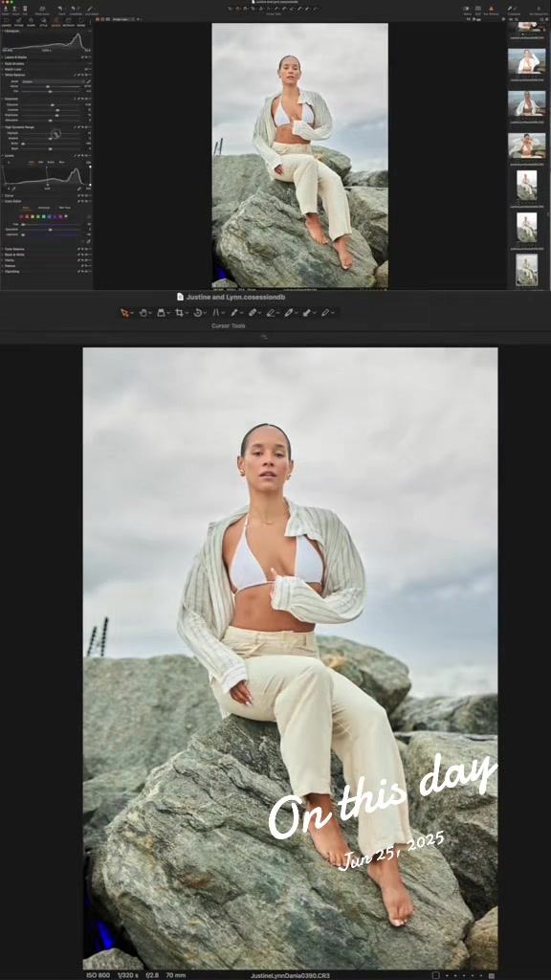Open the Pan hand tool dropdown in enlarged bar
Image resolution: width=551 pixels, height=980 pixels.
click(x=150, y=313)
